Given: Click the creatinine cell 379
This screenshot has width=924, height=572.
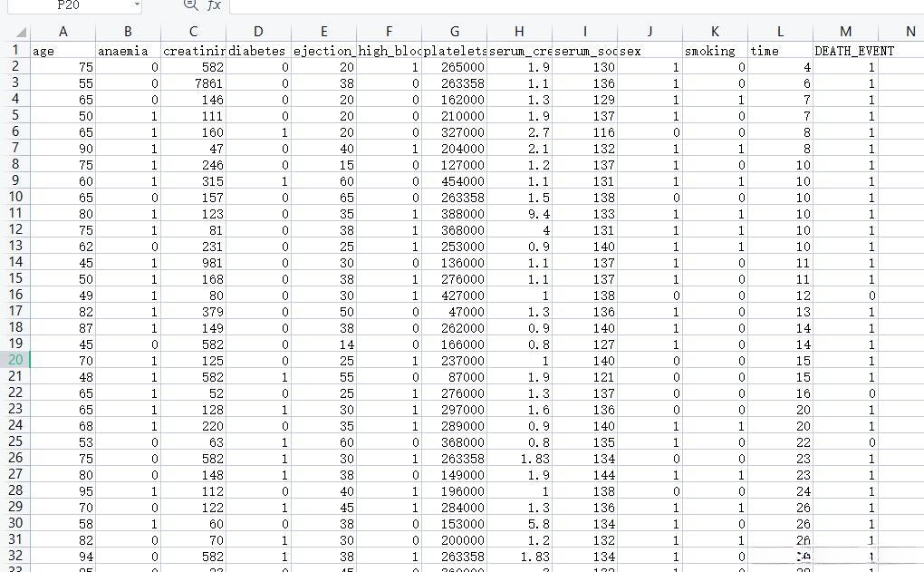Looking at the screenshot, I should [193, 312].
